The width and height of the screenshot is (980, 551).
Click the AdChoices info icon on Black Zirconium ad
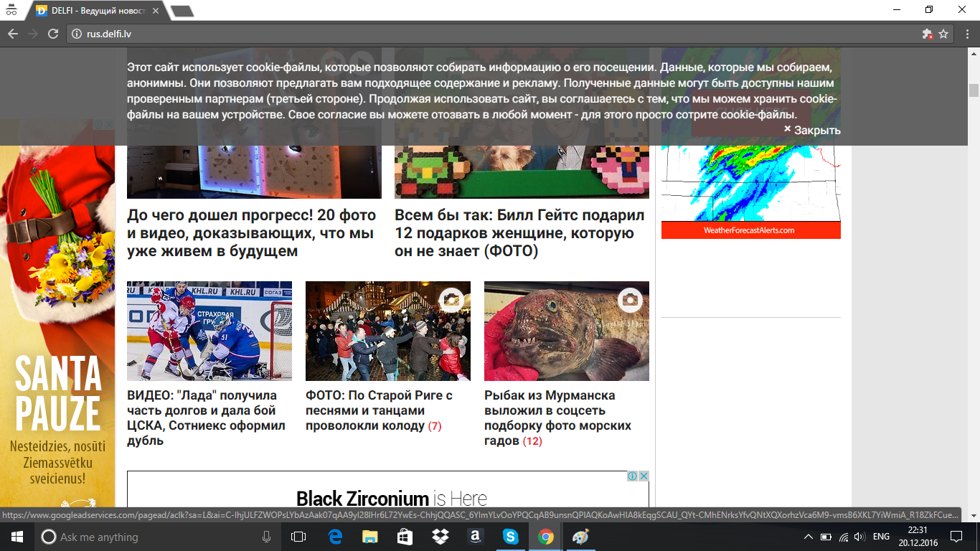tap(633, 476)
